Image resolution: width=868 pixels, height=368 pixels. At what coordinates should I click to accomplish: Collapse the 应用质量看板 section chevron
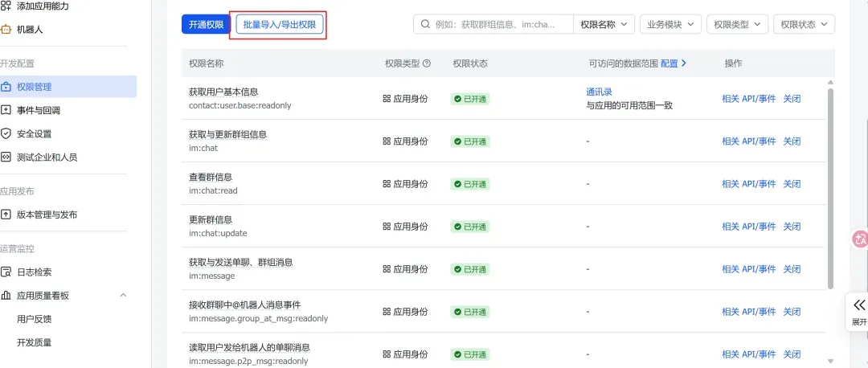tap(123, 296)
